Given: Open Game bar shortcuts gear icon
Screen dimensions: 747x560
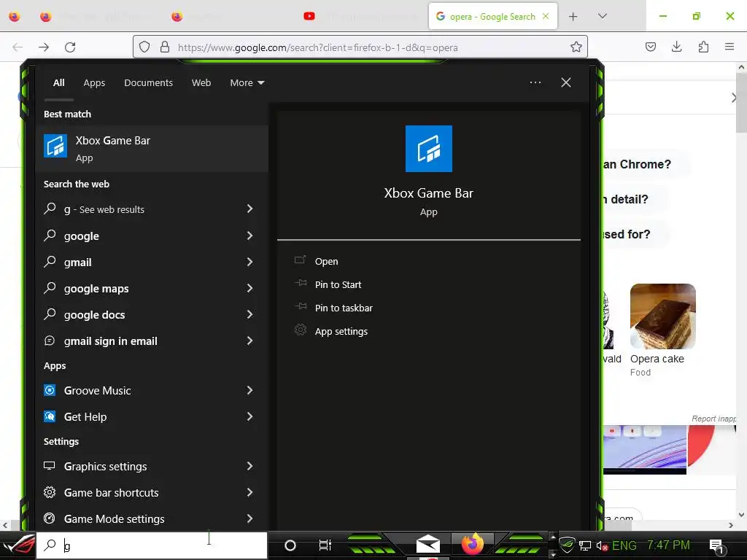Looking at the screenshot, I should coord(50,492).
